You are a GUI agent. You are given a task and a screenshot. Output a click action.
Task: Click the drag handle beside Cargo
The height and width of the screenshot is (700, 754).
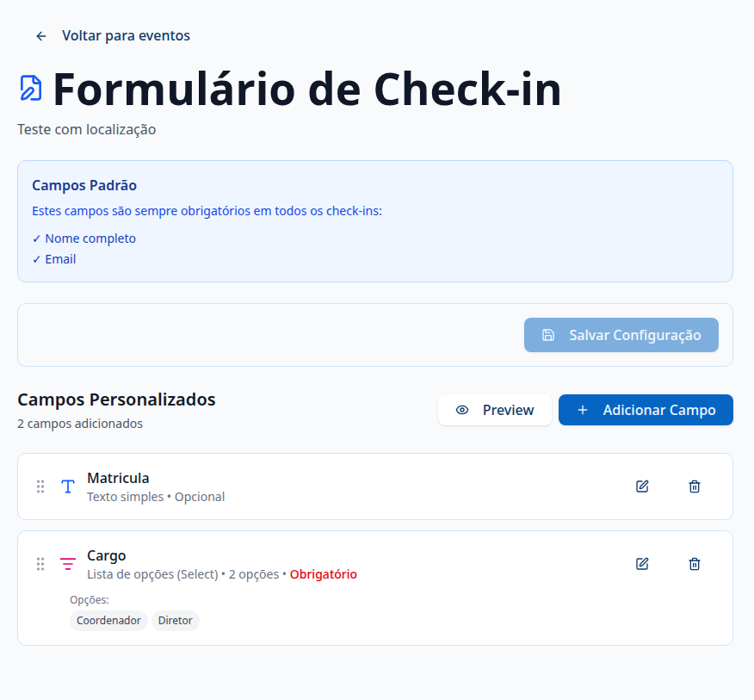point(40,564)
